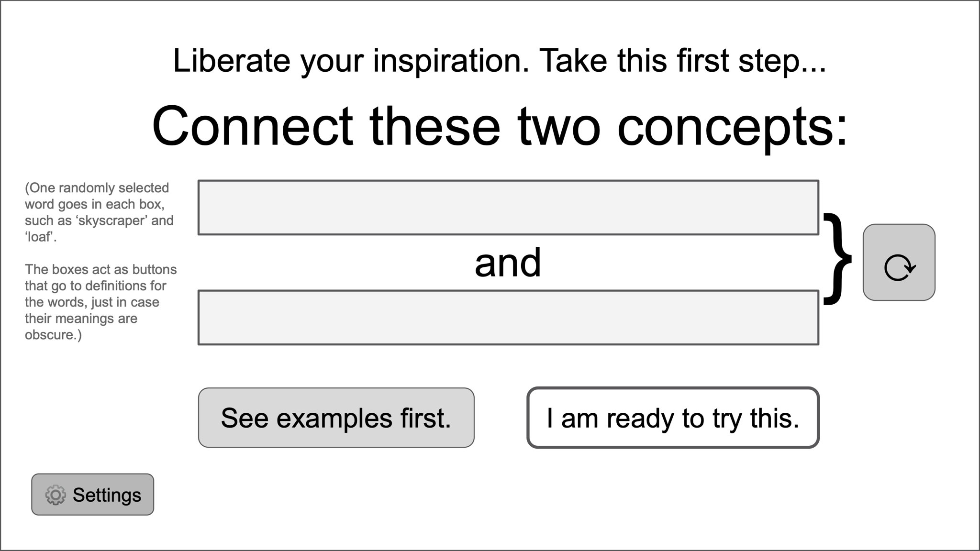Click the word "concepts:" in the heading
The image size is (980, 551).
pos(732,127)
